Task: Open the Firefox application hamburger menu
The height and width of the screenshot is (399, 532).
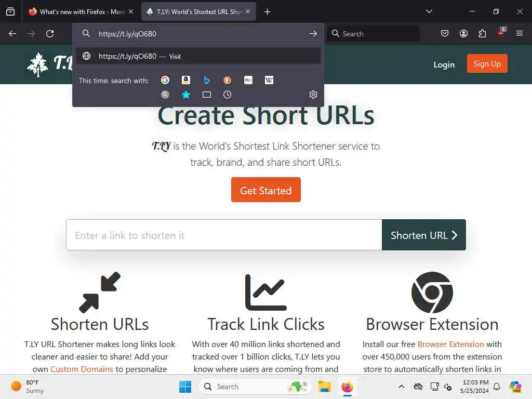Action: (x=520, y=33)
